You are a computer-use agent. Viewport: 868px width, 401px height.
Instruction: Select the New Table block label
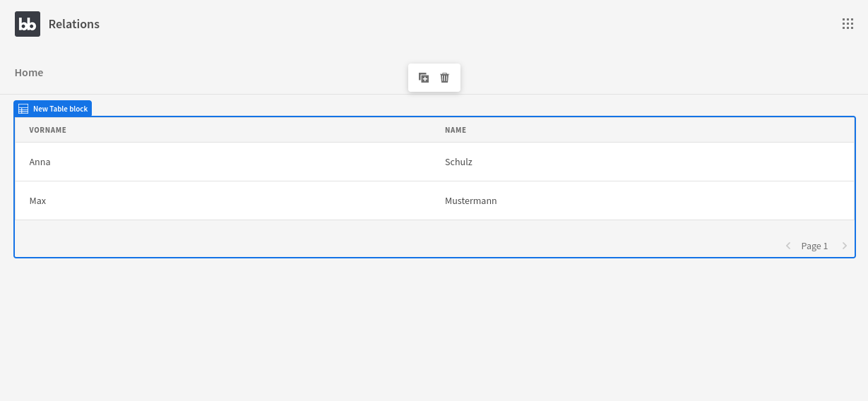pos(60,109)
